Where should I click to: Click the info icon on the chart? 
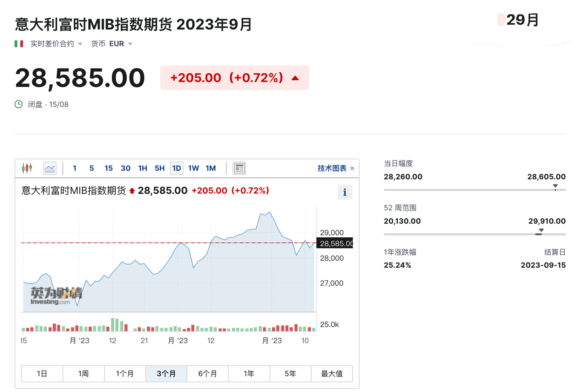point(345,192)
